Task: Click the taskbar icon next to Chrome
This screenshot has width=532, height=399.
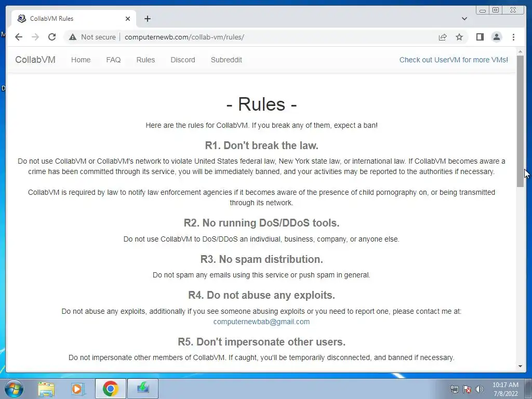Action: coord(143,389)
